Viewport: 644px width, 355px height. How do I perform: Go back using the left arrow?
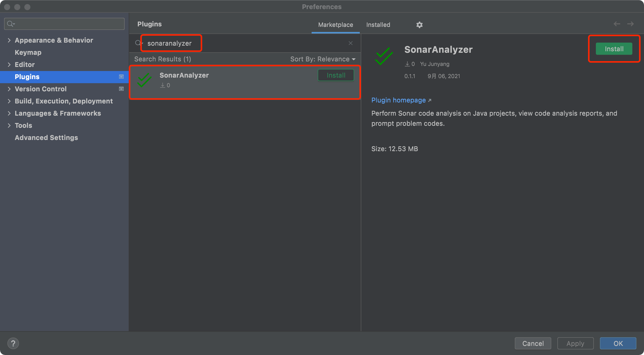(617, 24)
